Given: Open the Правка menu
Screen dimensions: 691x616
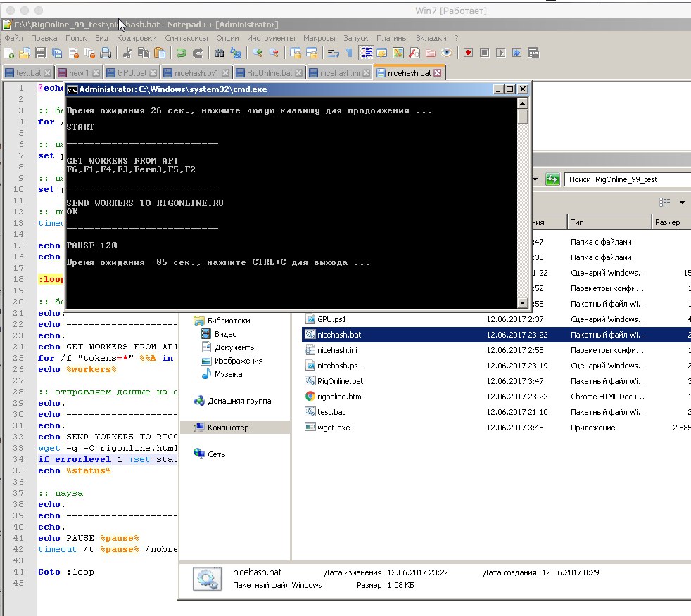Looking at the screenshot, I should coord(44,38).
